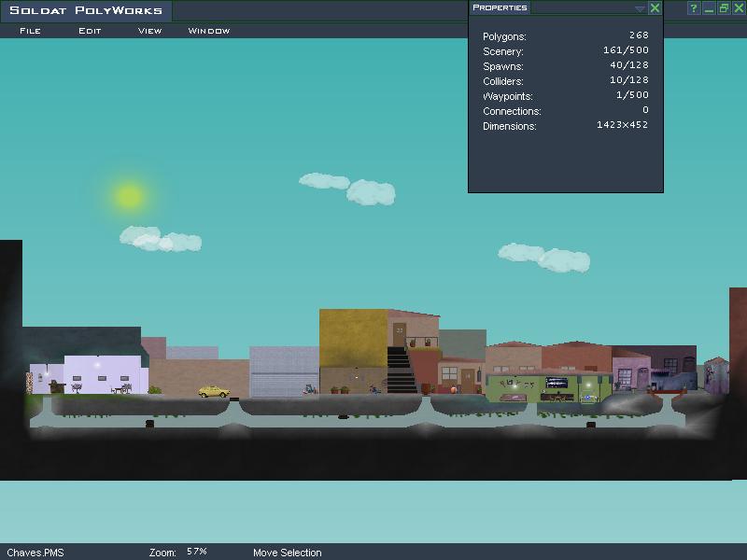The height and width of the screenshot is (560, 747).
Task: Close the Properties panel
Action: click(655, 7)
